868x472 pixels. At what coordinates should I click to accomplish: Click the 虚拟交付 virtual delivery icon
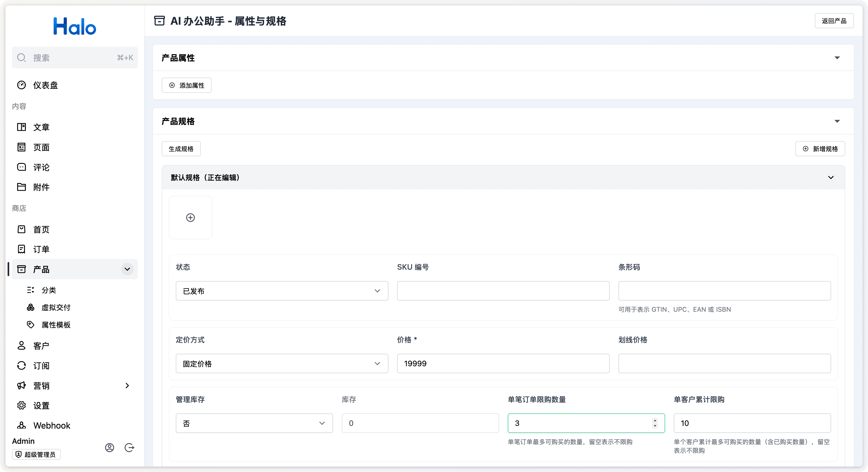tap(31, 307)
